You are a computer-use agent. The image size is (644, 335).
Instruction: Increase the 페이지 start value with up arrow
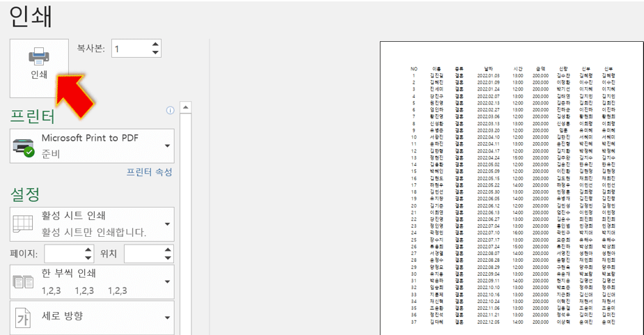click(x=88, y=250)
